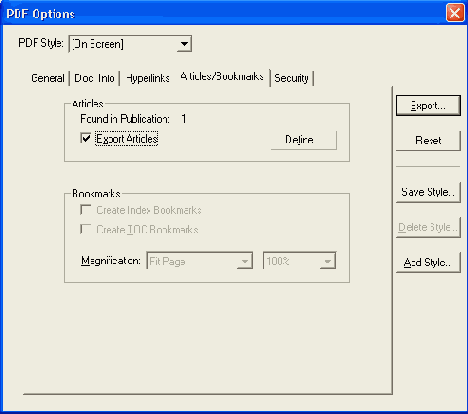Check Create Index Bookmarks option
This screenshot has height=414, width=468.
tap(86, 210)
